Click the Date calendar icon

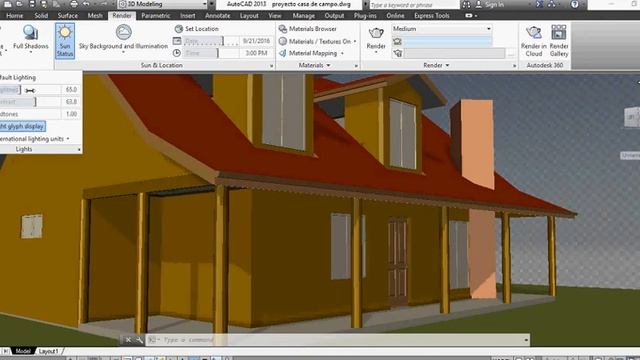pos(177,41)
